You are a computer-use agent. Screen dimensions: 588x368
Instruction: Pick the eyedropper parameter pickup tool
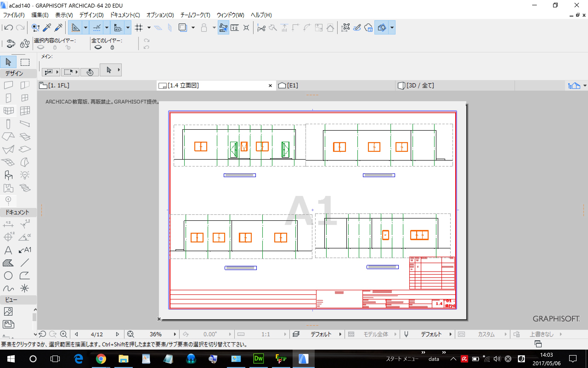(47, 28)
